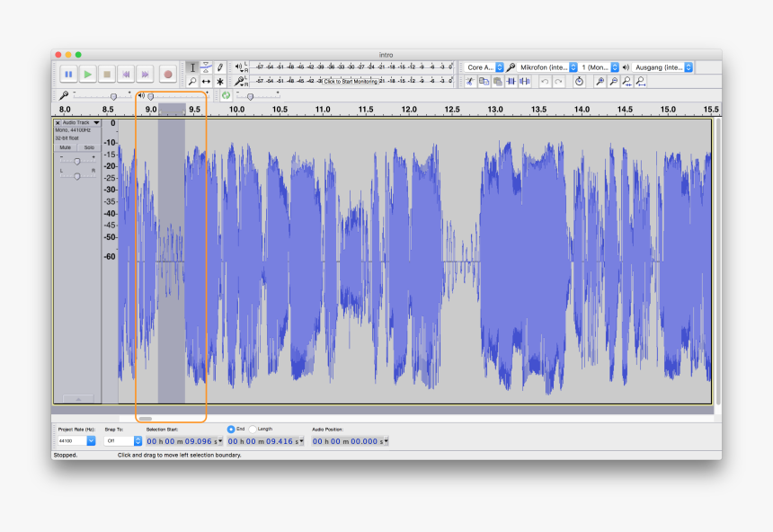Screen dimensions: 773x532
Task: Click the Redo arrow
Action: [558, 82]
